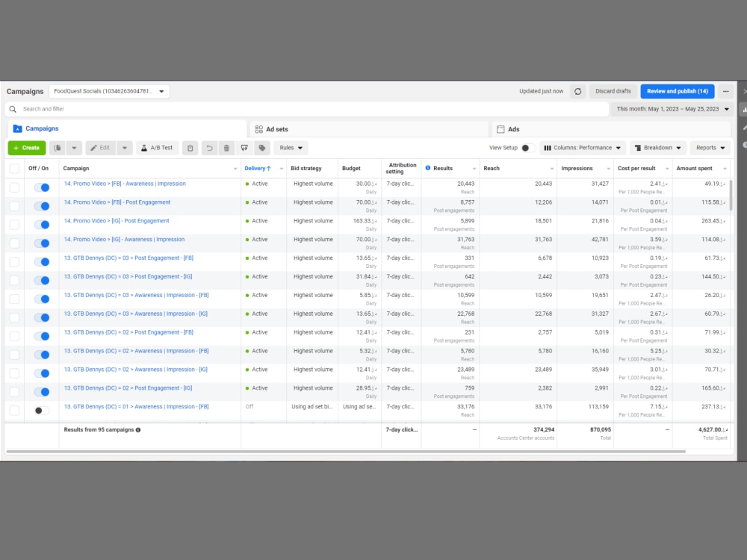Open the Breakdown dropdown
The image size is (747, 560).
point(657,148)
